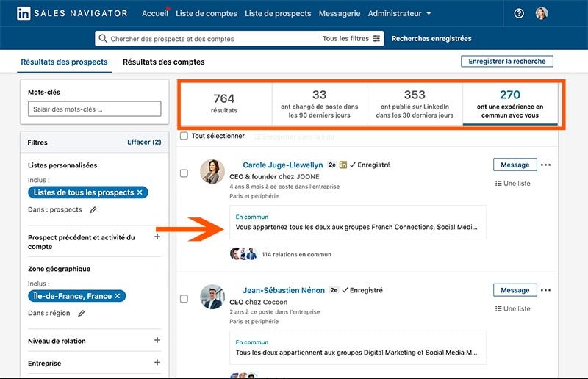
Task: Click CEO & founder chez JOONE text
Action: tap(274, 176)
